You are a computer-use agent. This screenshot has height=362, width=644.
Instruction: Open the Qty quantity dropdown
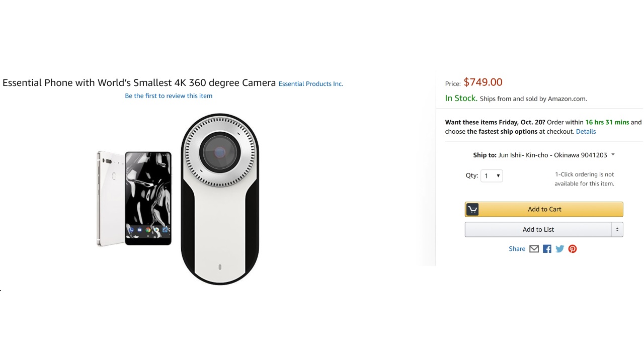[492, 176]
